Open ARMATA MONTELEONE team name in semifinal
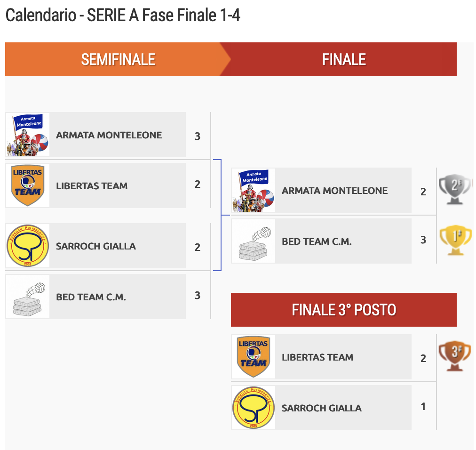This screenshot has width=476, height=450. tap(109, 135)
